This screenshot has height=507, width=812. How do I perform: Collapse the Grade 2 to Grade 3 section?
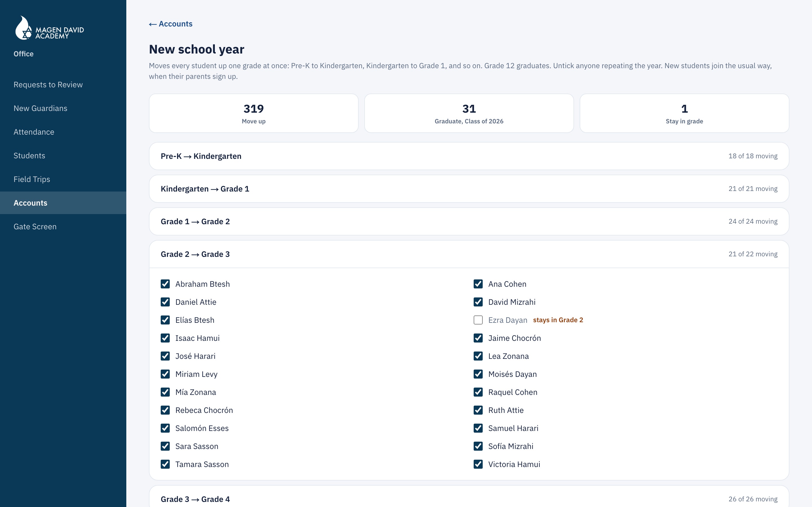469,254
